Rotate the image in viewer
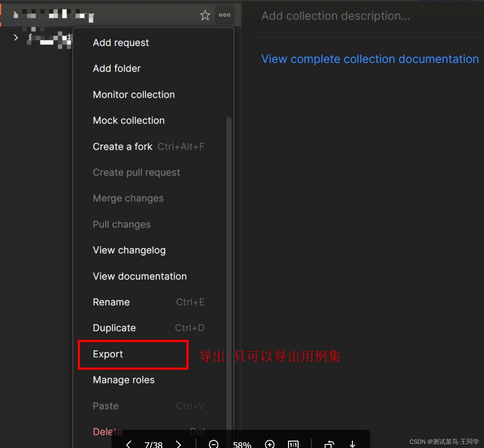Viewport: 484px width, 448px height. [x=329, y=444]
